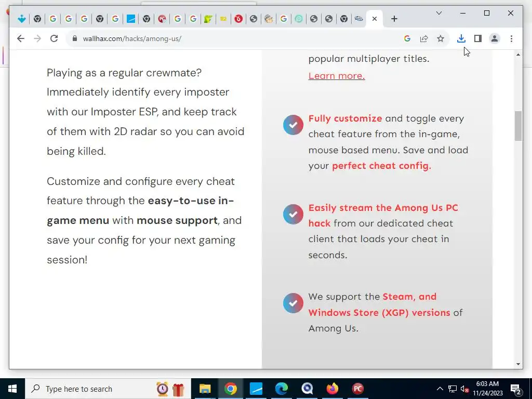This screenshot has width=532, height=399.
Task: Switch to the blue download-arrow tab
Action: 22,19
